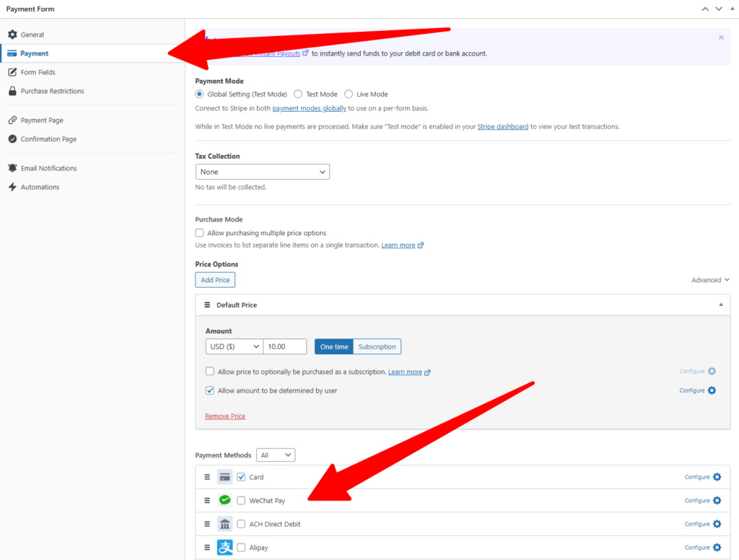The width and height of the screenshot is (739, 560).
Task: Open the Tax Collection dropdown
Action: click(262, 172)
